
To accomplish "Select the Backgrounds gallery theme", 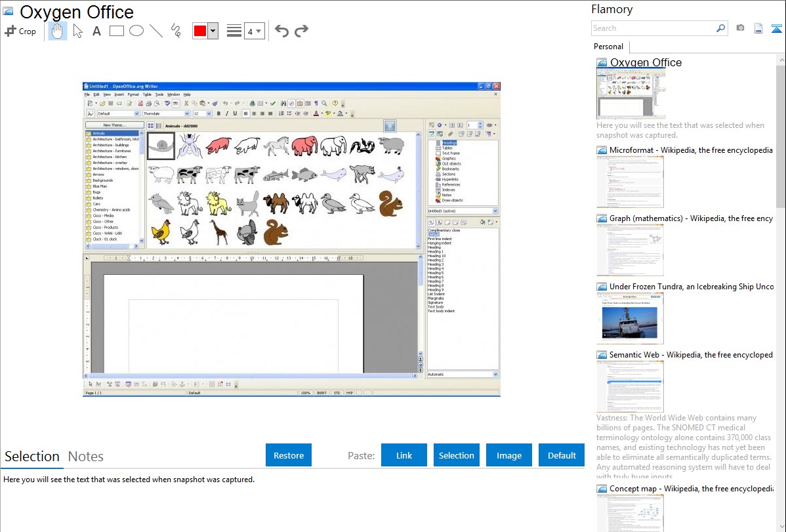I will [x=102, y=180].
